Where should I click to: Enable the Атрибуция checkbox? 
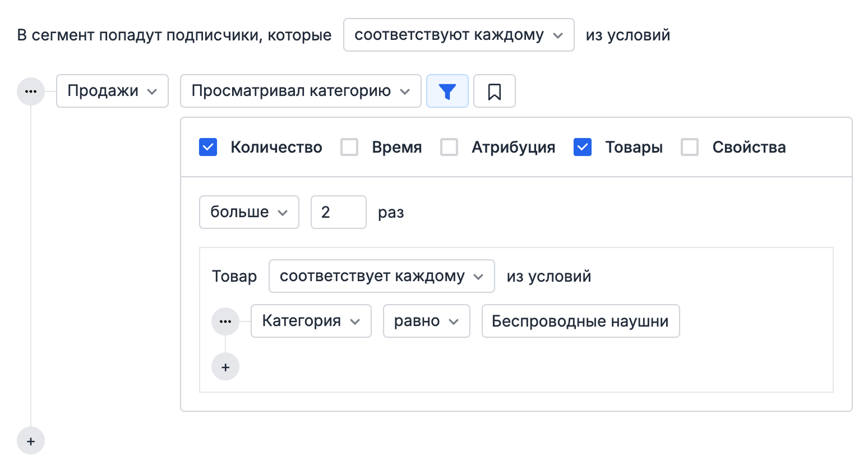[449, 147]
